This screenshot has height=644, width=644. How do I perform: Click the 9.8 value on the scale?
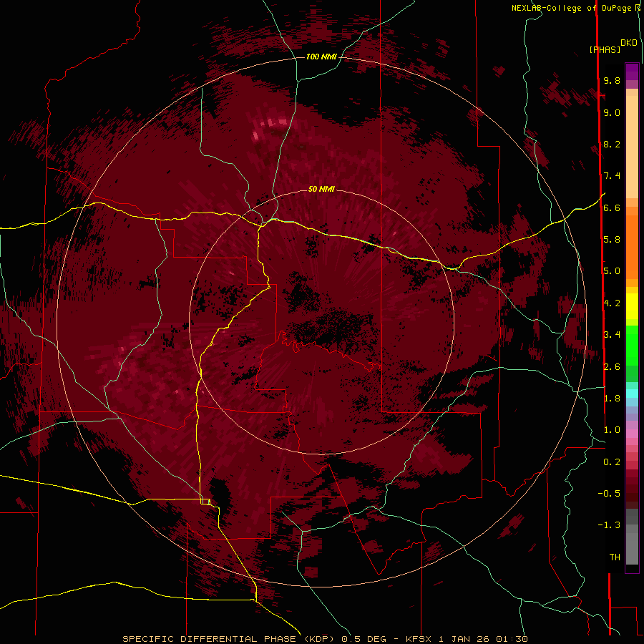tap(612, 80)
